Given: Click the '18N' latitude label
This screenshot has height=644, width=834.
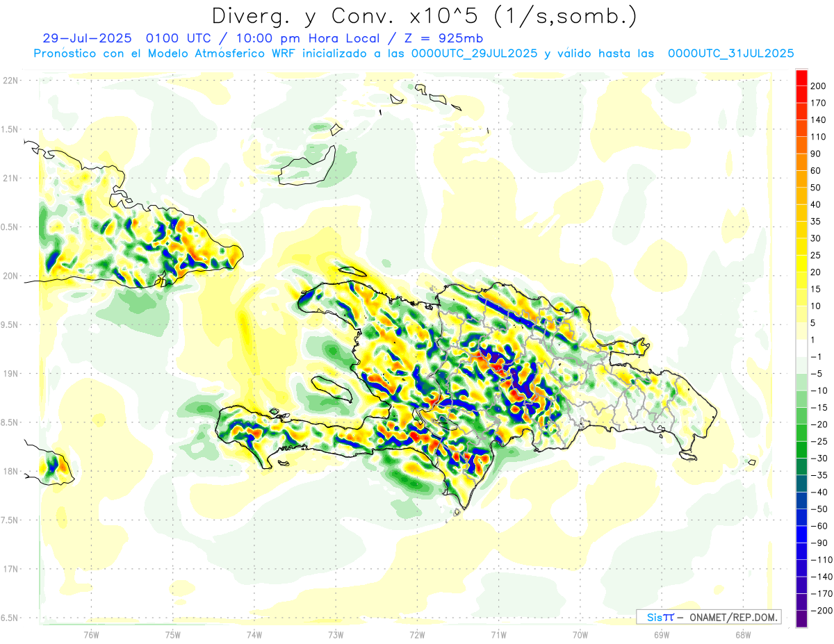Looking at the screenshot, I should tap(10, 472).
